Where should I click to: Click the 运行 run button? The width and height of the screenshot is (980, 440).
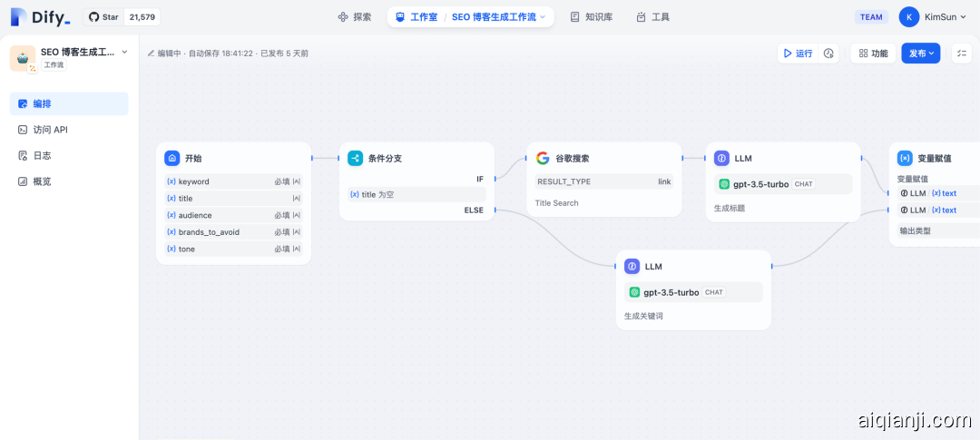point(798,54)
